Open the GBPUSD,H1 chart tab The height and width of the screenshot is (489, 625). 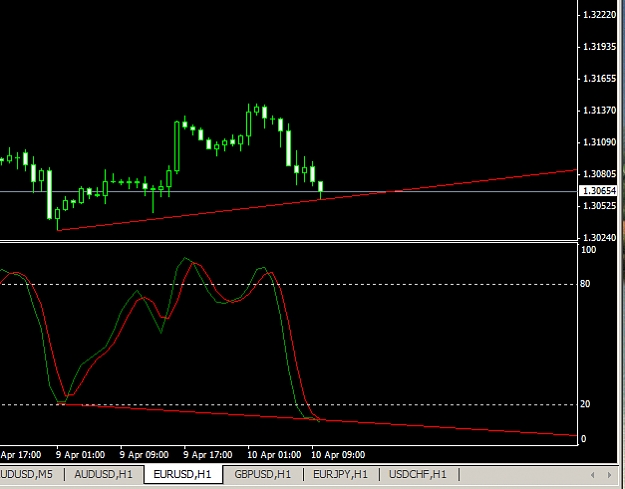(x=263, y=474)
